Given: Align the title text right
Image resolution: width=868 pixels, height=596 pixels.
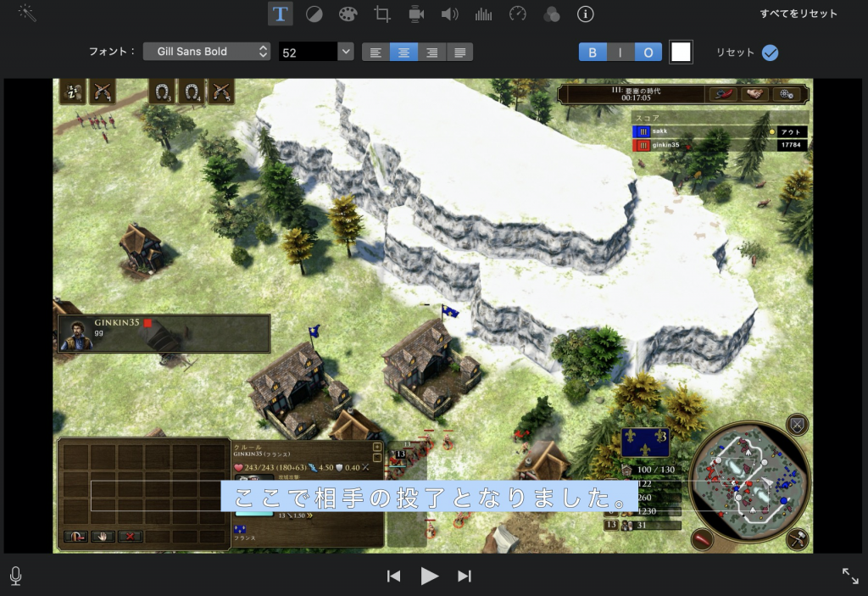Looking at the screenshot, I should click(x=431, y=53).
